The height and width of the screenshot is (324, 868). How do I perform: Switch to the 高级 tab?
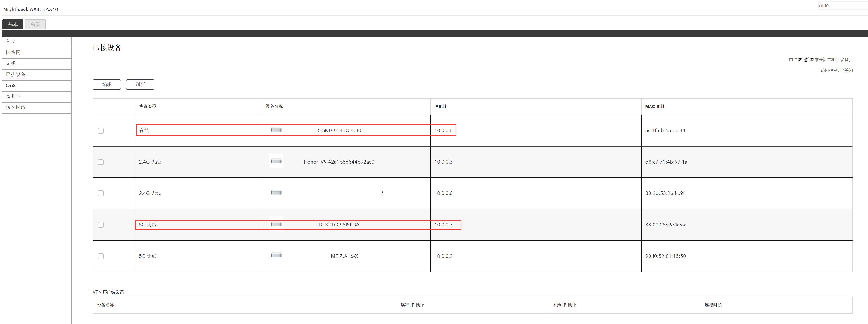pyautogui.click(x=35, y=24)
